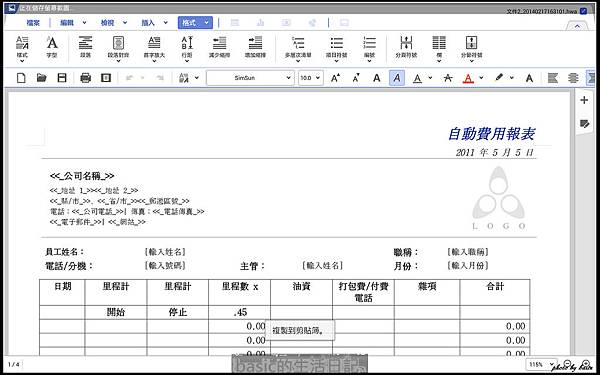Open the font color picker arrow

[x=481, y=78]
